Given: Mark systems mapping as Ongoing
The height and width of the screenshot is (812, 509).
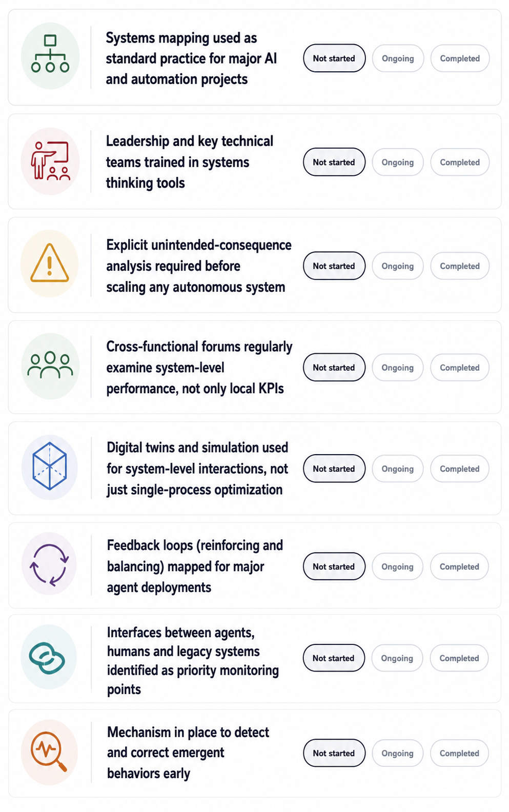Looking at the screenshot, I should pos(398,58).
